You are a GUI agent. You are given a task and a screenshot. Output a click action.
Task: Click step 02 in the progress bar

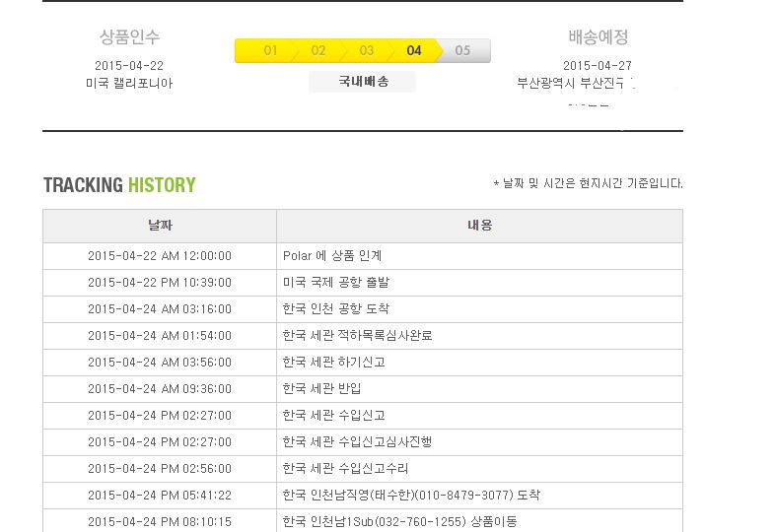tap(318, 50)
